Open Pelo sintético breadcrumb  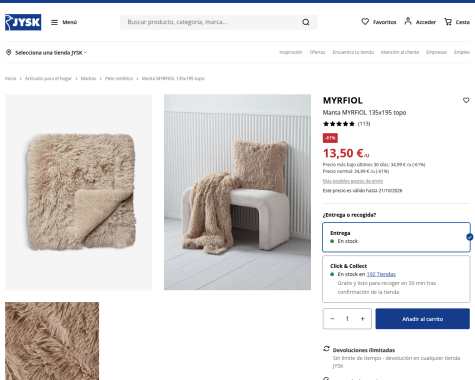[x=119, y=78]
